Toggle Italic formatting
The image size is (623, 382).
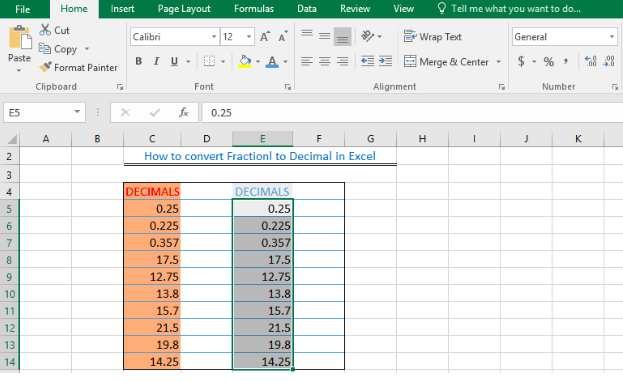pyautogui.click(x=156, y=61)
